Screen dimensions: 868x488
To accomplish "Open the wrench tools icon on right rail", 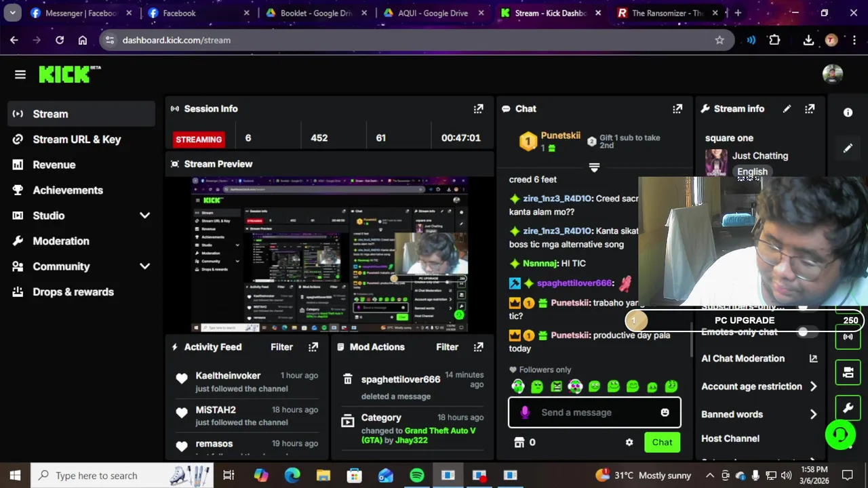I will pos(848,408).
